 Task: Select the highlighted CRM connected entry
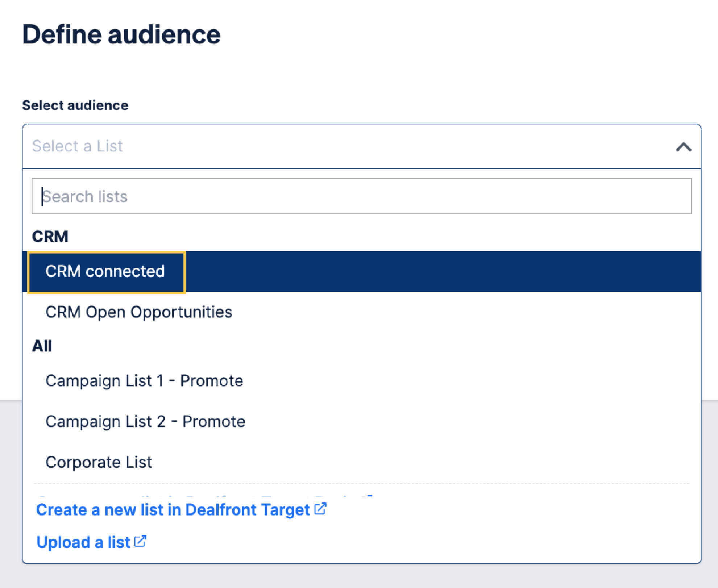click(105, 271)
